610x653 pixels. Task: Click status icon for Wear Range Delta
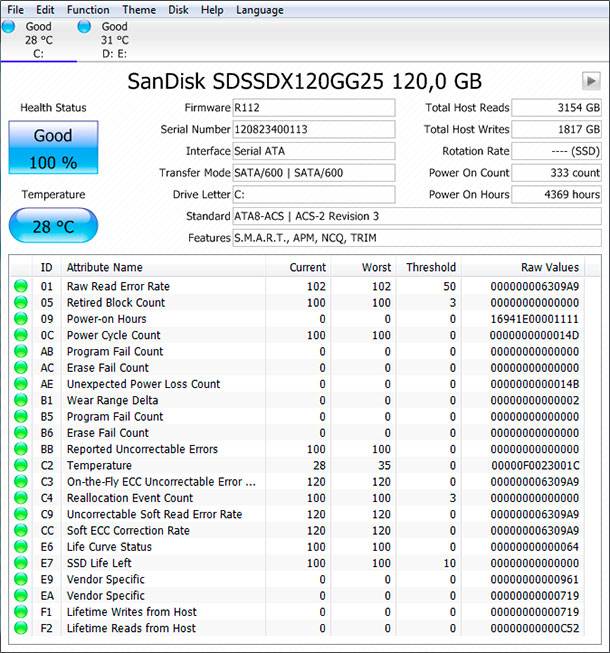coord(20,400)
